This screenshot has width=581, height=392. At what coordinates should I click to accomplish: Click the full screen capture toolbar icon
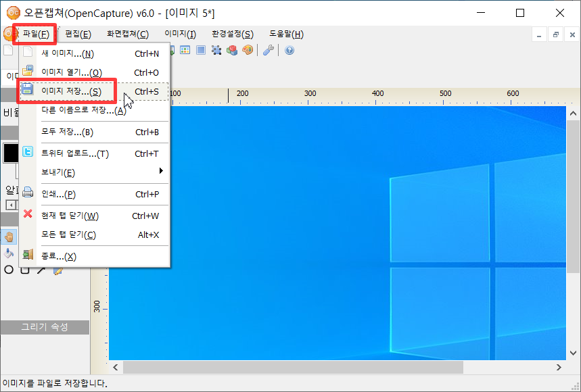point(201,50)
